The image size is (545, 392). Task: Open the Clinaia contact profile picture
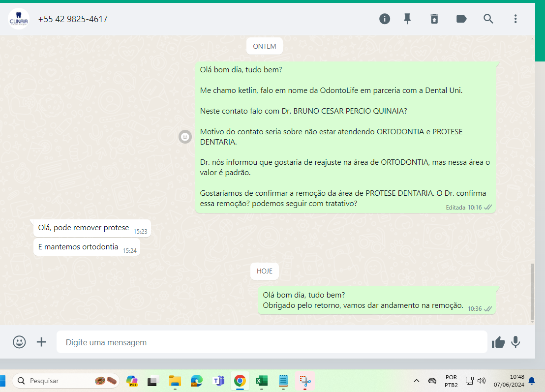19,19
